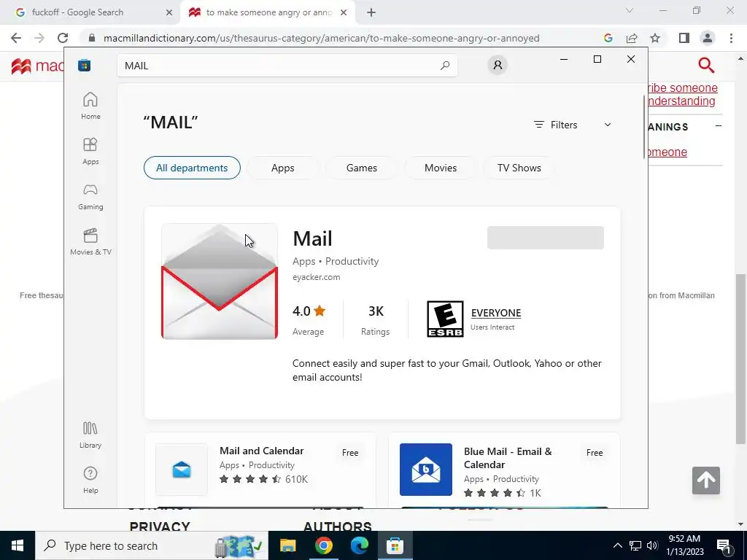Open the EVERYONE rating link
This screenshot has width=747, height=560.
coord(496,313)
